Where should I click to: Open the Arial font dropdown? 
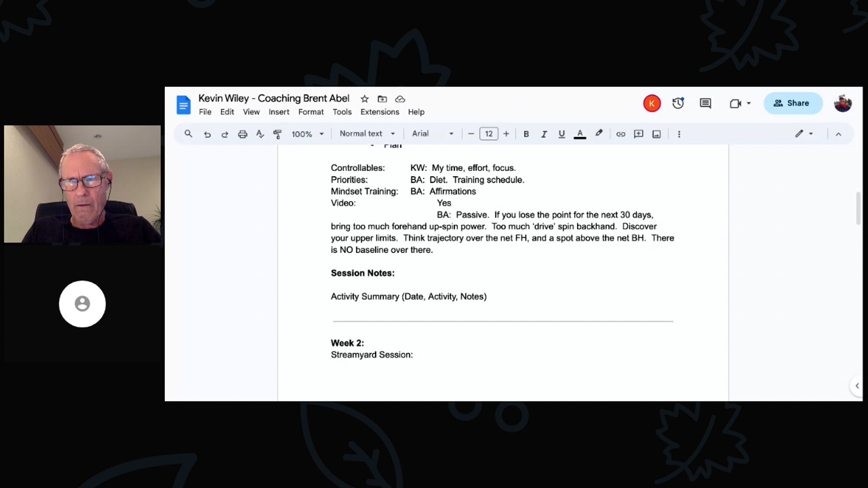(x=432, y=134)
